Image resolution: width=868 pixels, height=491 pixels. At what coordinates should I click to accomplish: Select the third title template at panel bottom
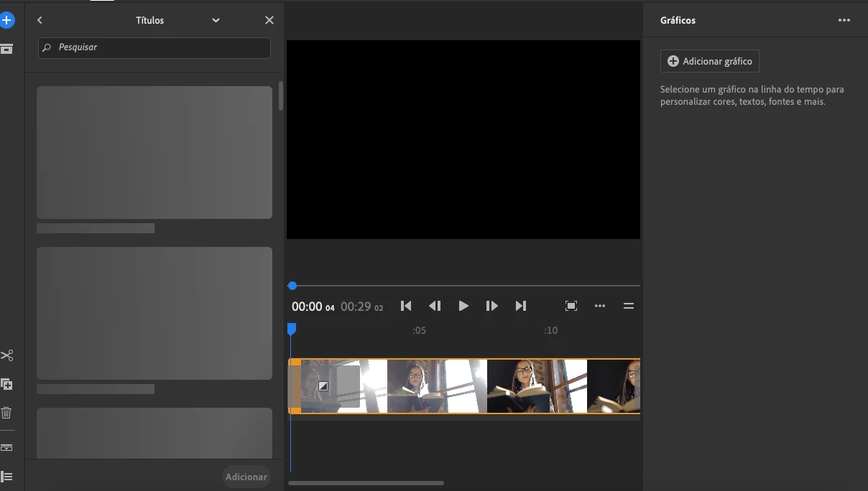coord(154,433)
